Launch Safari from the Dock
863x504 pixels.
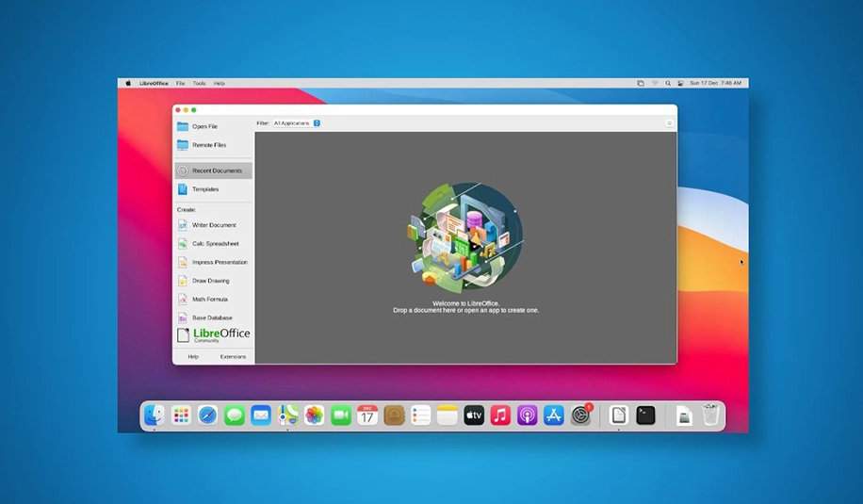tap(207, 415)
